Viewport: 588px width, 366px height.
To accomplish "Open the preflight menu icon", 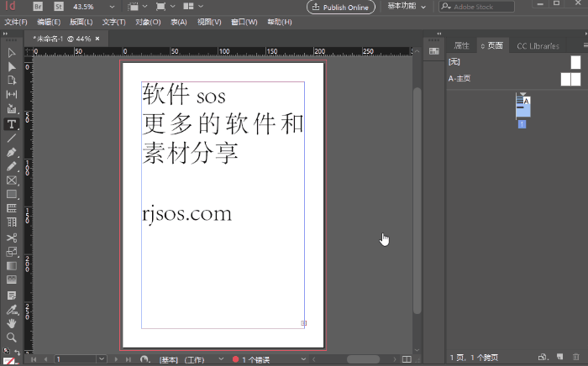I will 145,359.
